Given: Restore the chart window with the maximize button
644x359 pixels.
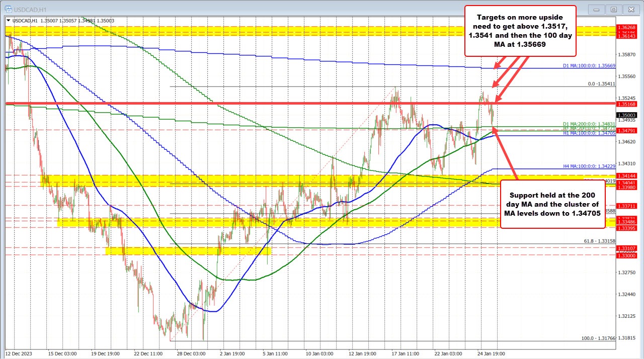Looking at the screenshot, I should pos(613,9).
